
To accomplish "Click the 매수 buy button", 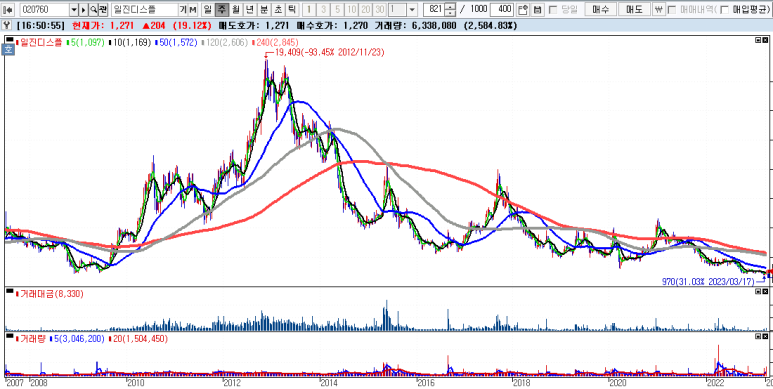I will click(x=599, y=9).
